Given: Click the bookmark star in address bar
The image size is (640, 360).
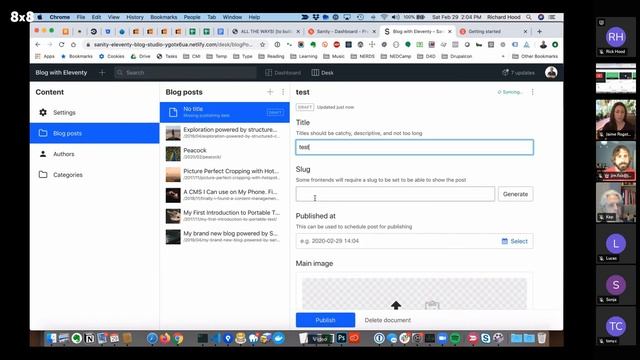Looking at the screenshot, I should pyautogui.click(x=262, y=44).
